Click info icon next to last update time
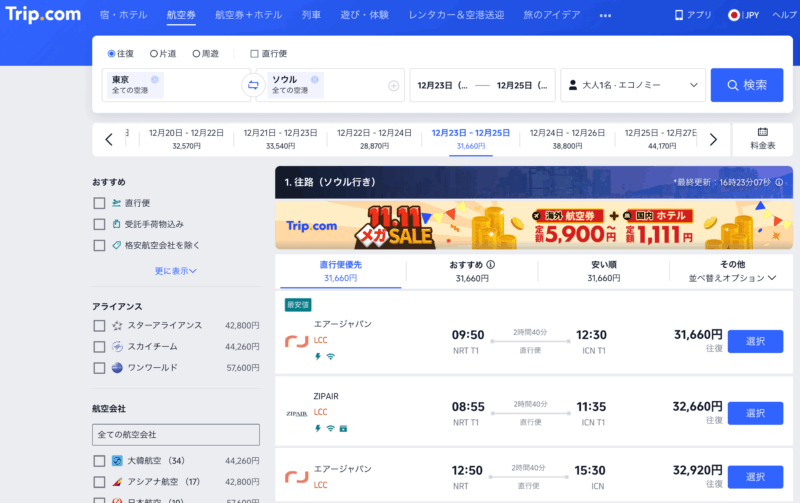The height and width of the screenshot is (503, 800). (779, 182)
